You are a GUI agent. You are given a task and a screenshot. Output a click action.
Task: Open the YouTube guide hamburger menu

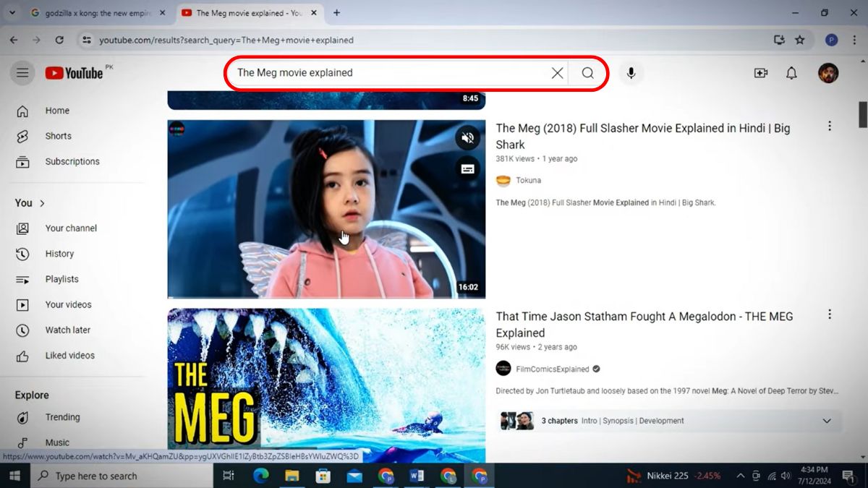(x=22, y=72)
